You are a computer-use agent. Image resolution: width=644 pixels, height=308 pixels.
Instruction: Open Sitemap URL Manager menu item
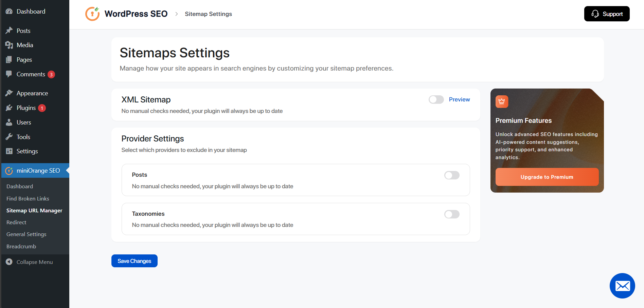point(34,210)
